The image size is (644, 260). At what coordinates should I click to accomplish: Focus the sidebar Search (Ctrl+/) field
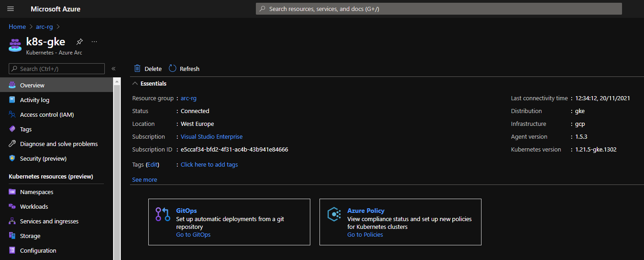(x=57, y=69)
